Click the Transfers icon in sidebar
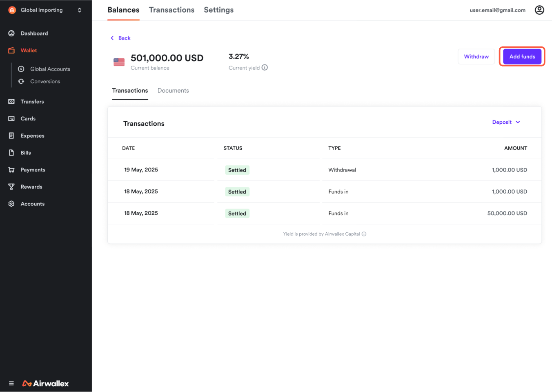Image resolution: width=552 pixels, height=392 pixels. click(x=11, y=102)
